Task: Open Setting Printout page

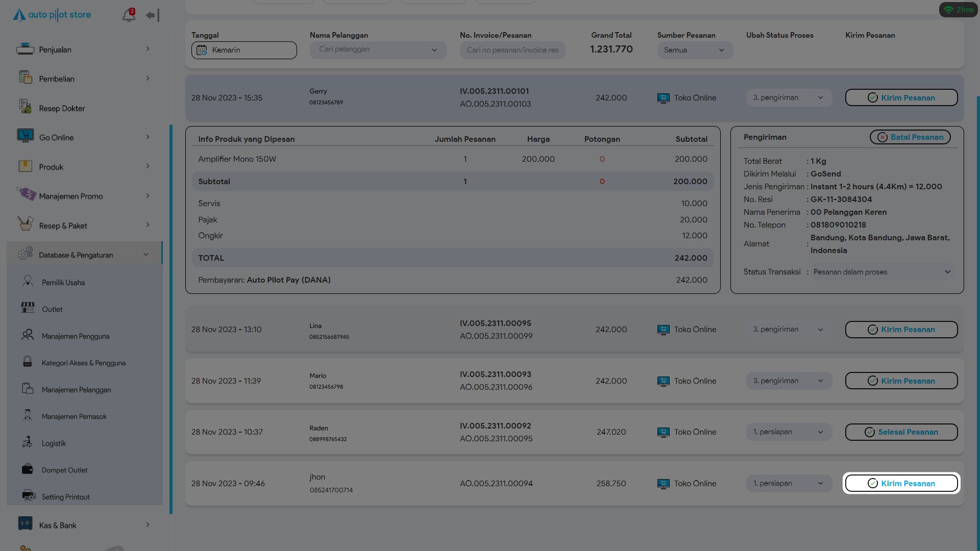Action: coord(65,497)
